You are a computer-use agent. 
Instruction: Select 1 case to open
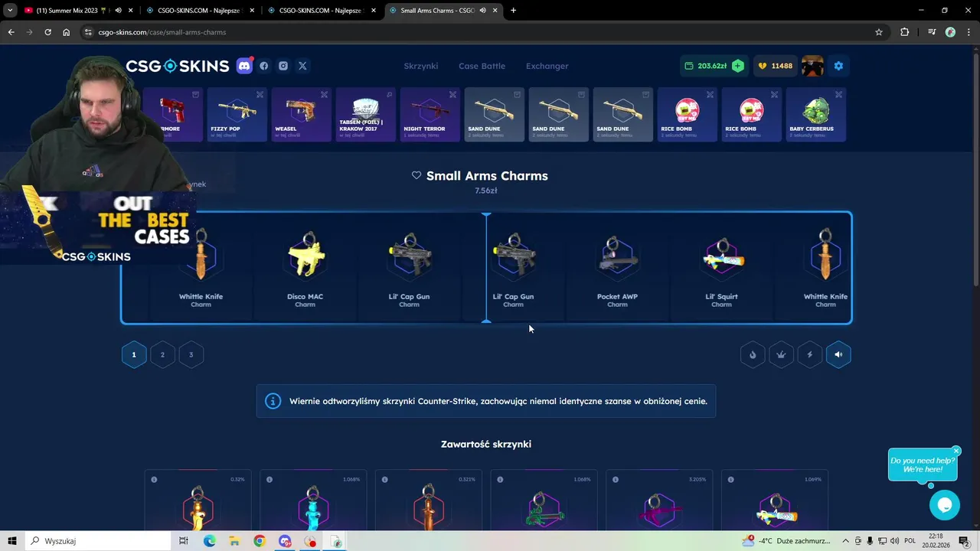pos(134,354)
